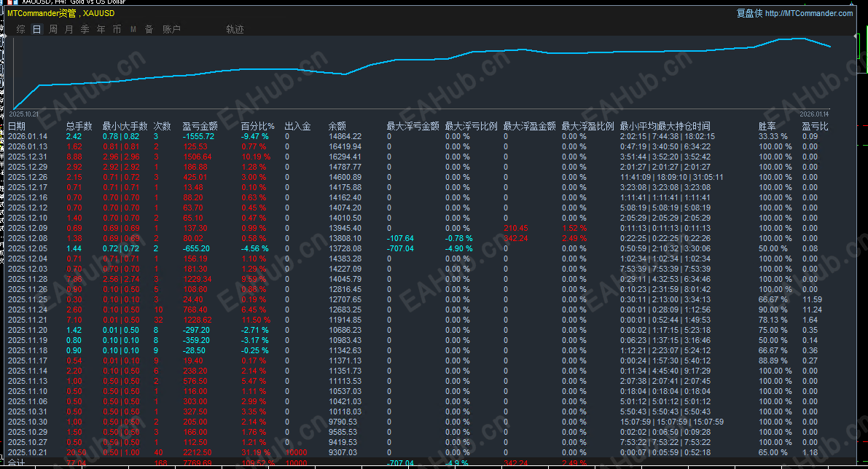Image resolution: width=868 pixels, height=469 pixels.
Task: Select the 2025.12.31 date cell
Action: pos(28,157)
